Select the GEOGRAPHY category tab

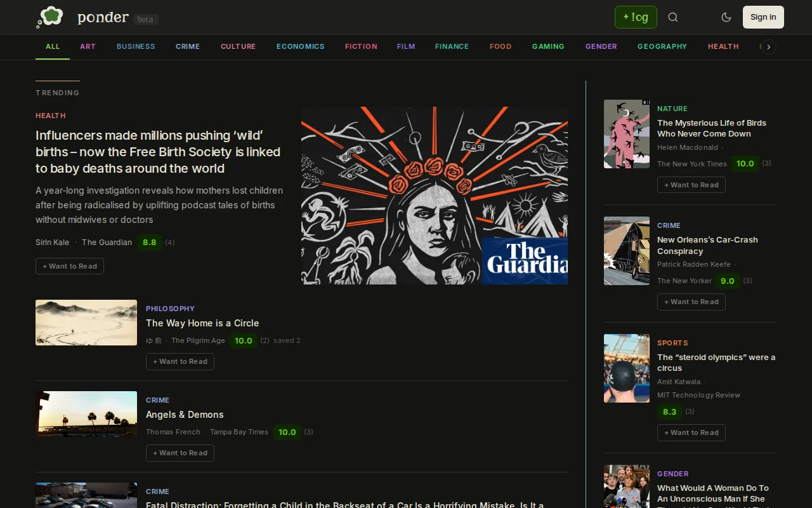pyautogui.click(x=662, y=46)
